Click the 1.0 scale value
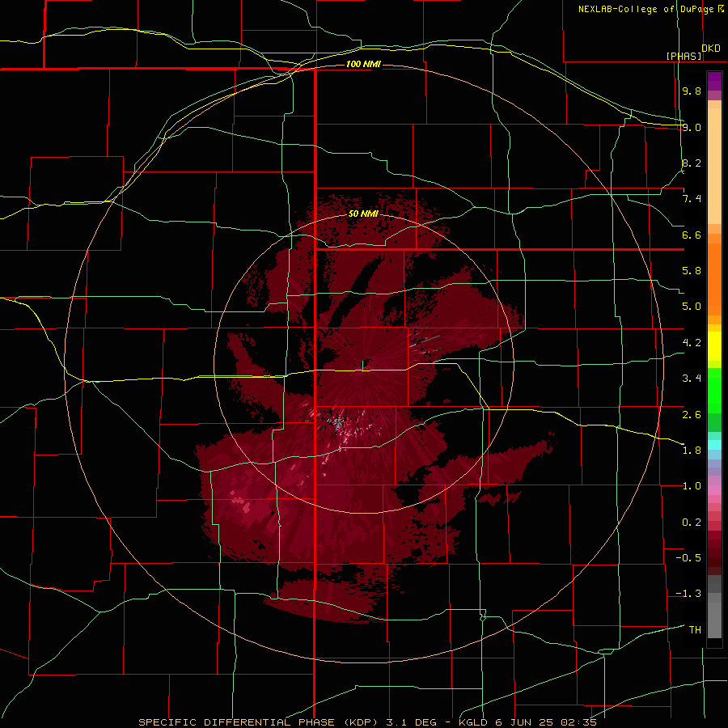 (x=692, y=486)
